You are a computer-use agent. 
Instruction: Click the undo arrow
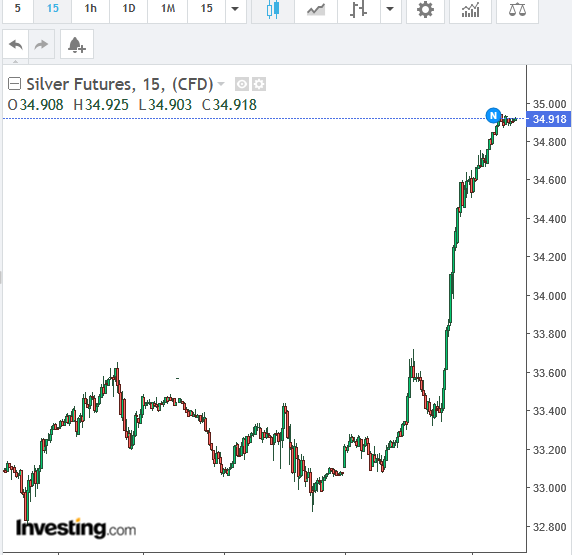[16, 45]
